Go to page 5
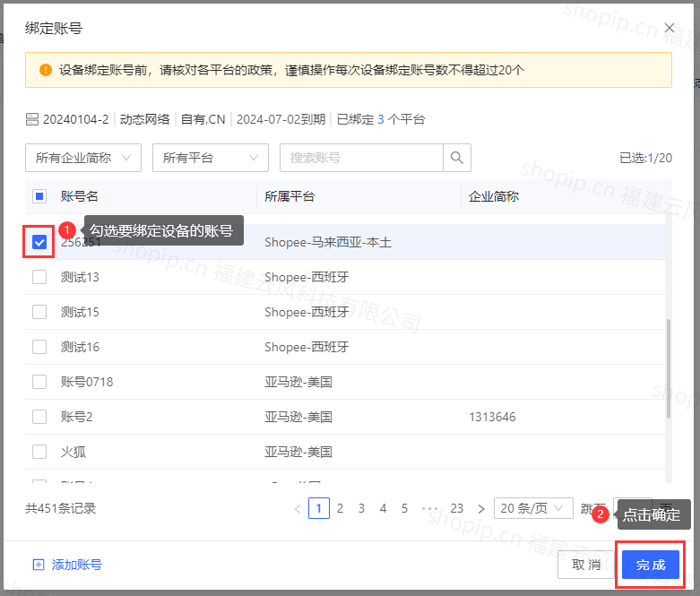The height and width of the screenshot is (596, 700). tap(404, 508)
